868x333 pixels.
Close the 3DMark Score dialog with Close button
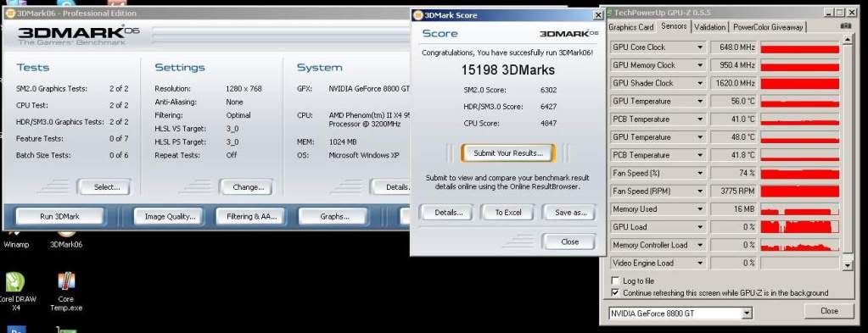(569, 242)
